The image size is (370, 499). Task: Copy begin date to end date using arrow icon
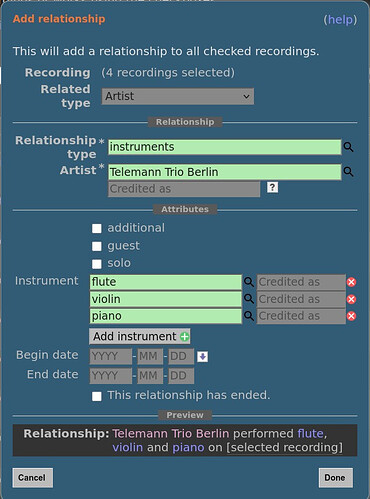pyautogui.click(x=203, y=357)
